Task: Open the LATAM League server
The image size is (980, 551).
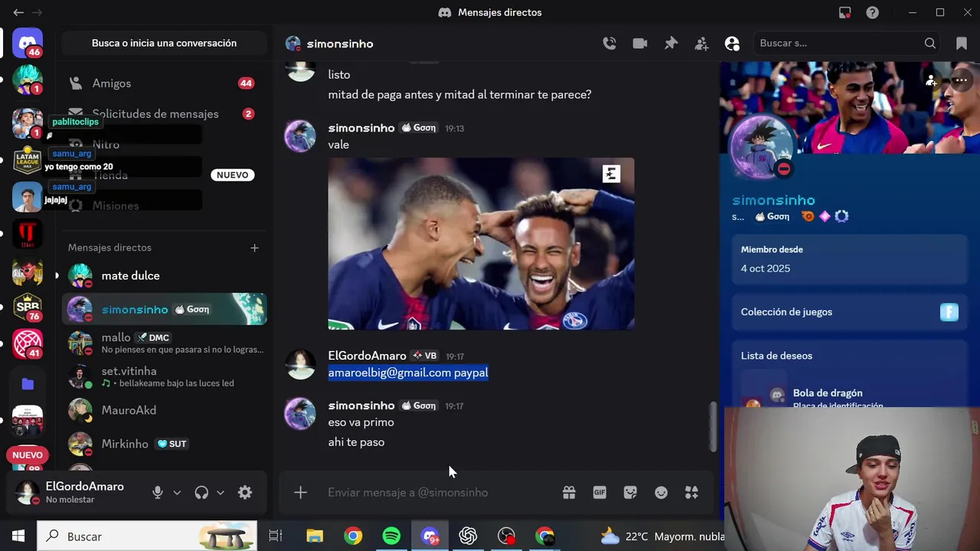Action: pyautogui.click(x=28, y=159)
